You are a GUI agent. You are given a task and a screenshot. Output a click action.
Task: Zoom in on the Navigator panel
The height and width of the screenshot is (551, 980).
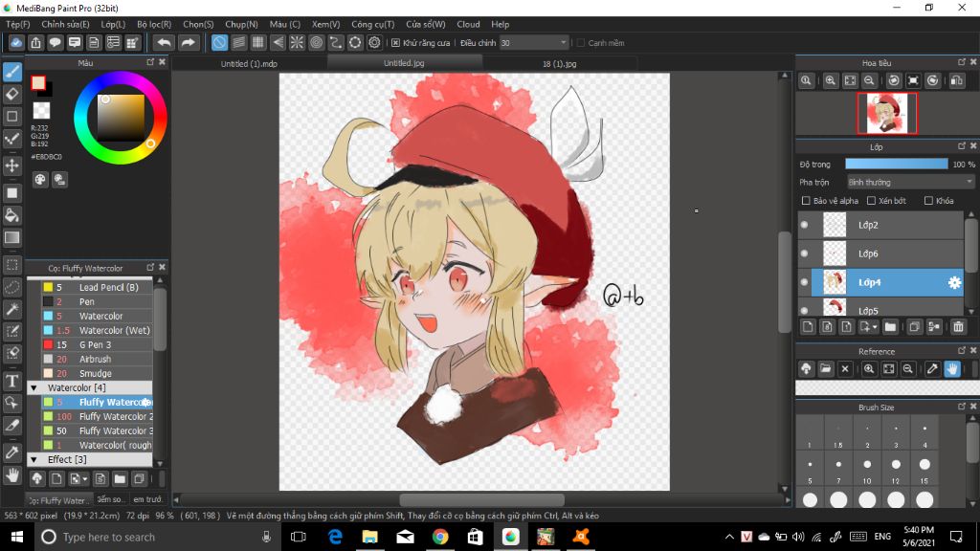click(x=830, y=80)
